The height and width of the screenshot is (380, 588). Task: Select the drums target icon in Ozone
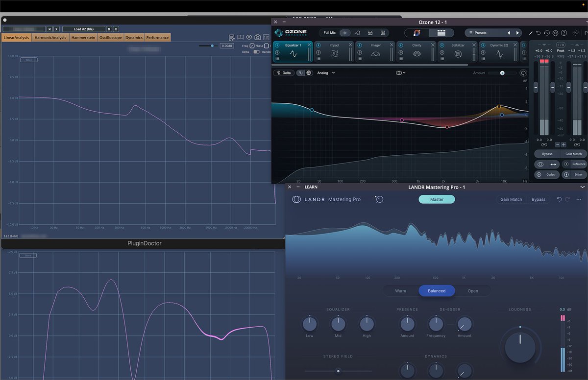tap(370, 33)
